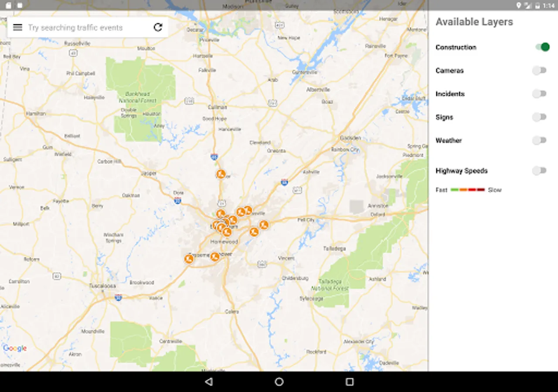The image size is (558, 392).
Task: Tap the Android recent apps button
Action: coord(349,382)
